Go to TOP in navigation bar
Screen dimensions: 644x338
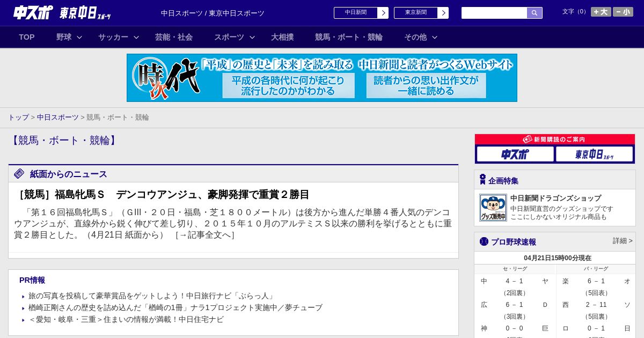coord(27,37)
